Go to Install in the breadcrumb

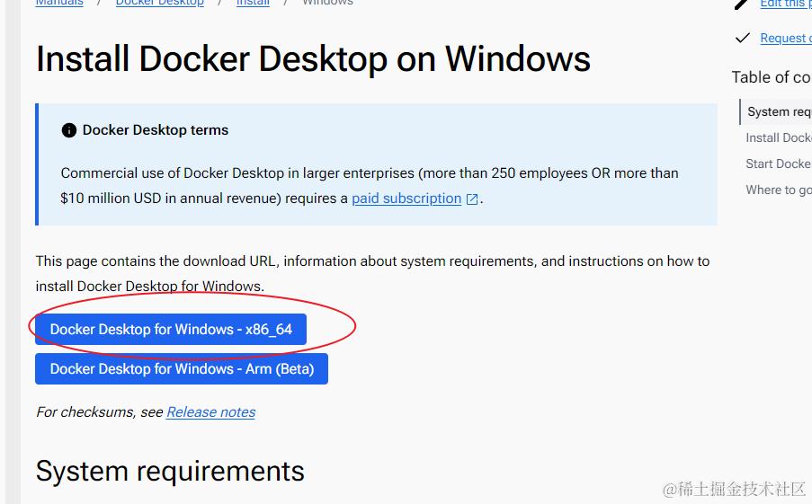tap(253, 3)
